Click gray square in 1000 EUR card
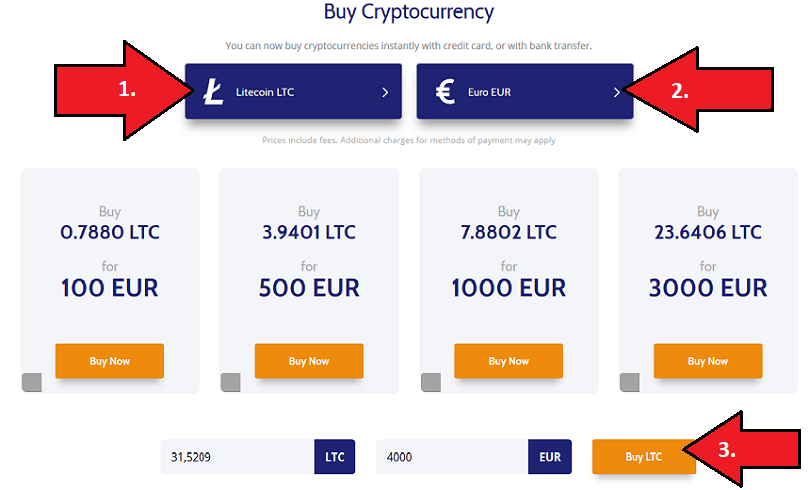Image resolution: width=809 pixels, height=490 pixels. pos(431,383)
